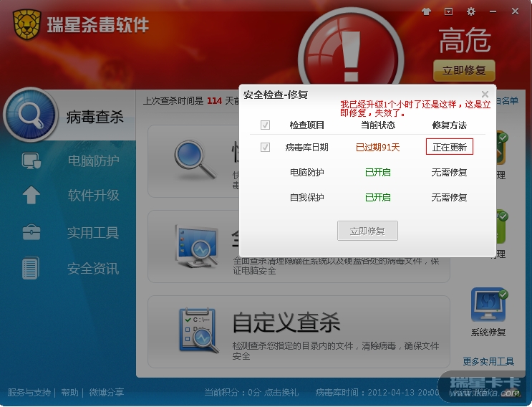Screen dimensions: 532x407
Task: Toggle the header select-all checkbox in dialog
Action: click(265, 125)
